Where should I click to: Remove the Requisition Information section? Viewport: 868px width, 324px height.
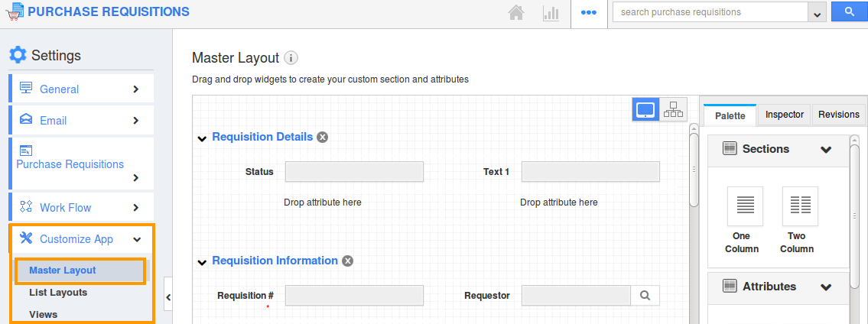tap(348, 261)
